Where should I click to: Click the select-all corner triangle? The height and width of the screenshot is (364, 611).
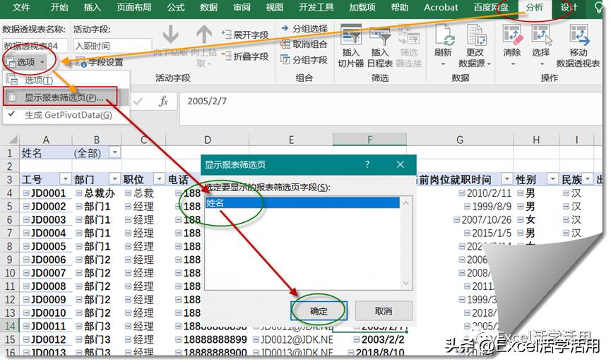[13, 140]
